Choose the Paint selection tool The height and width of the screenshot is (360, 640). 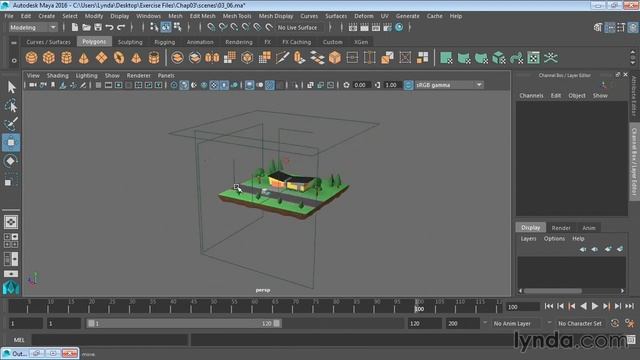(x=11, y=124)
